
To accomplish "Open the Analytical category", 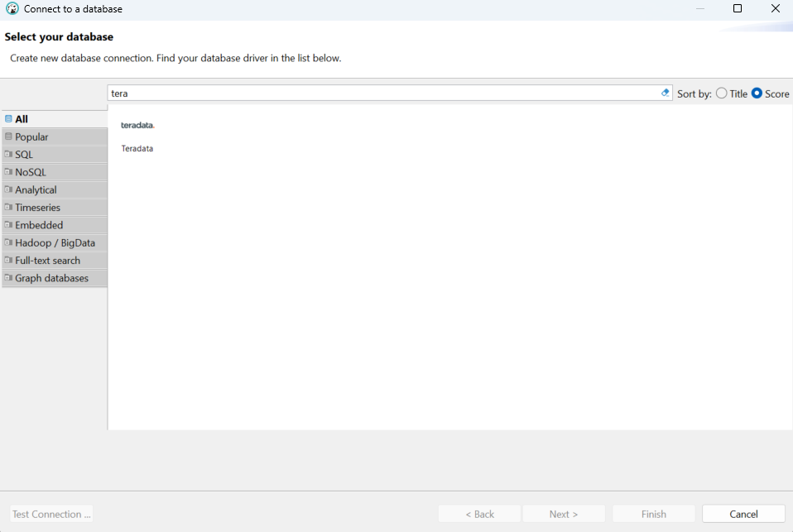I will 54,189.
